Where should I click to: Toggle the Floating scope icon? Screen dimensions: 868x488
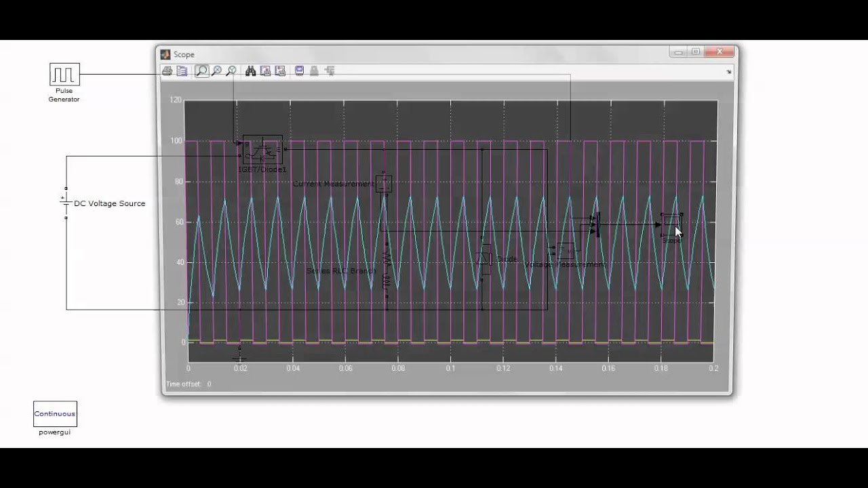299,70
